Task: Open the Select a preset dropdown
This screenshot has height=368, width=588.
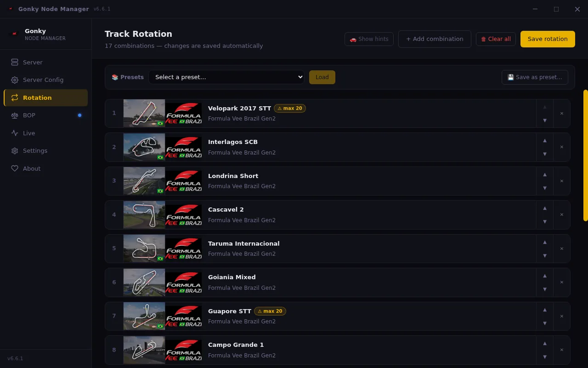Action: click(x=226, y=77)
